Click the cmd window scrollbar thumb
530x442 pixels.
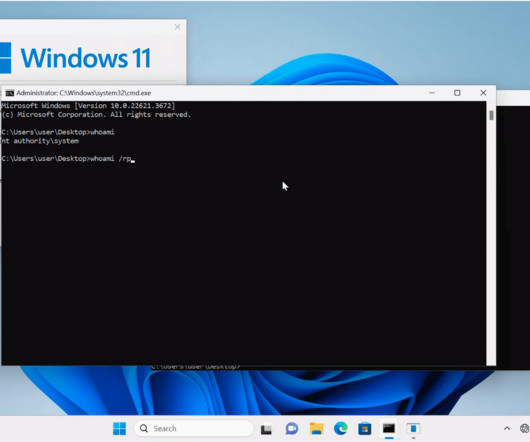(x=491, y=115)
